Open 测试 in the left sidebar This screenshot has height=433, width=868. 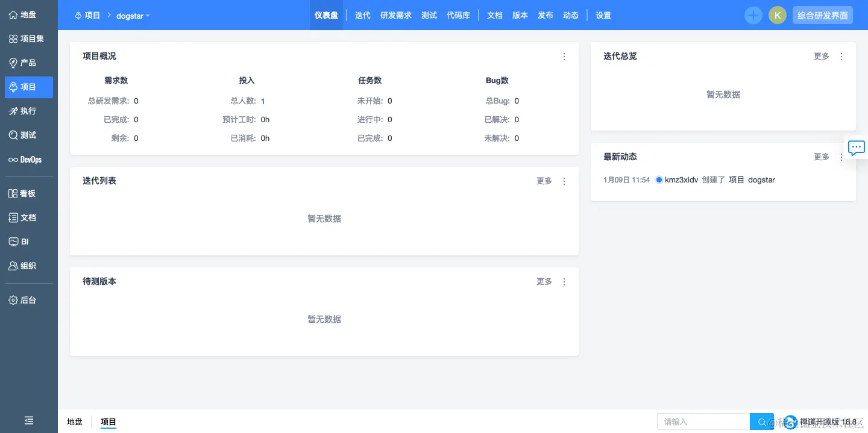point(28,135)
